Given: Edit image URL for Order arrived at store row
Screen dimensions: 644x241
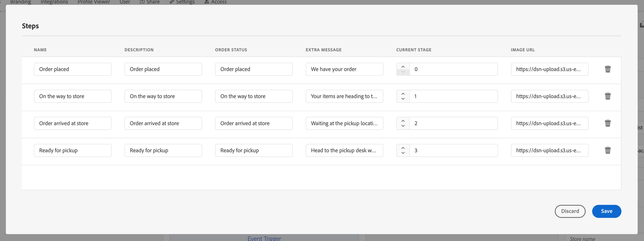Looking at the screenshot, I should [x=550, y=123].
